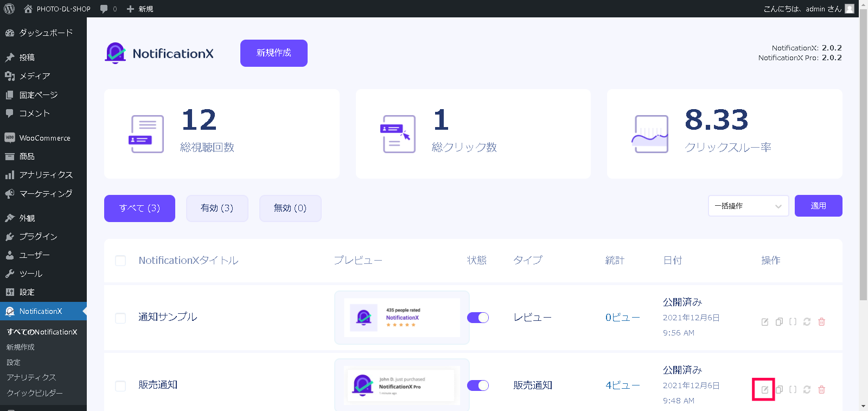Image resolution: width=868 pixels, height=411 pixels.
Task: Delete the 販売通知 notification
Action: click(x=821, y=390)
